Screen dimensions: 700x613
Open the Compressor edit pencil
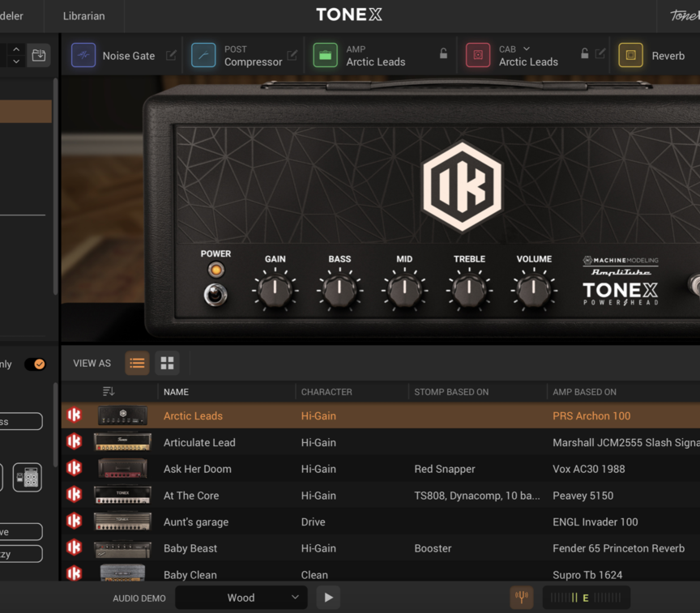[292, 55]
